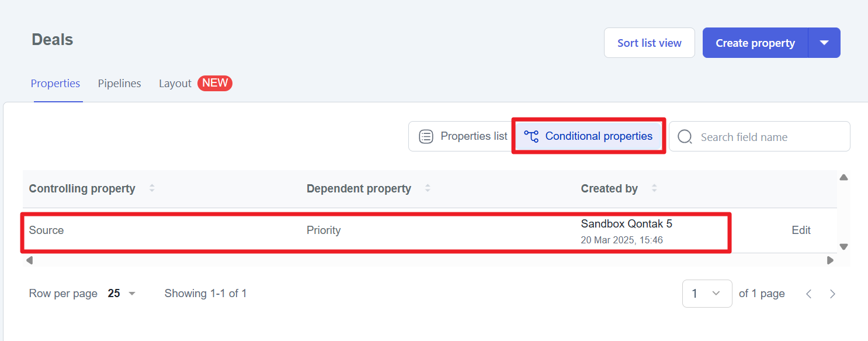The image size is (868, 341).
Task: Open the Create property dropdown arrow
Action: pos(824,42)
